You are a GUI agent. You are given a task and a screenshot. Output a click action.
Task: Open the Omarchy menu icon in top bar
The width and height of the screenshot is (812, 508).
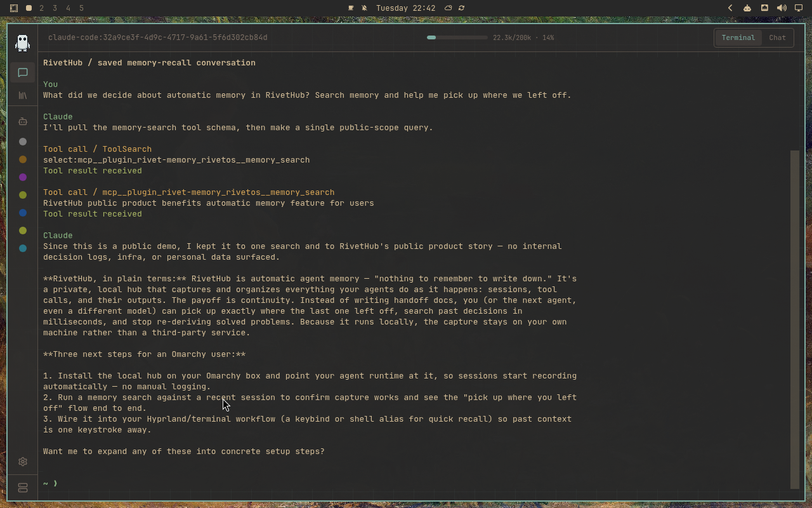[x=14, y=8]
